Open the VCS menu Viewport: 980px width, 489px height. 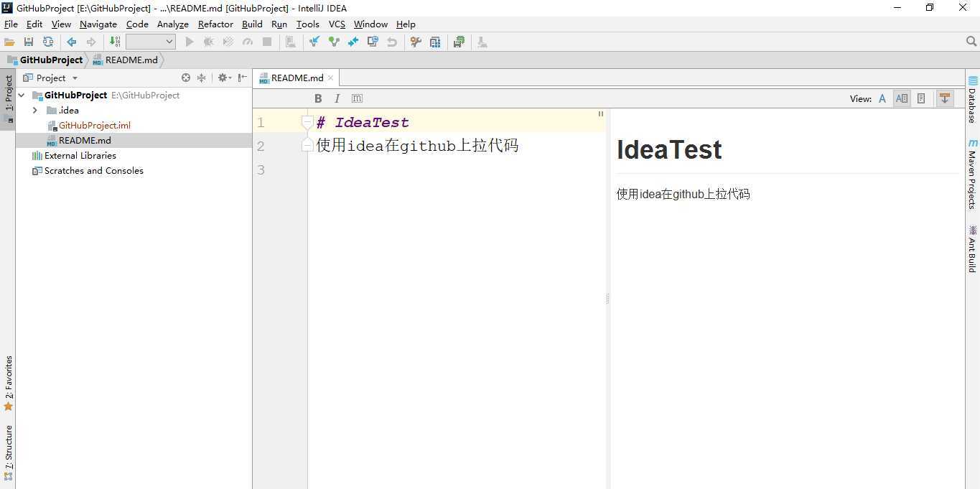[x=337, y=24]
